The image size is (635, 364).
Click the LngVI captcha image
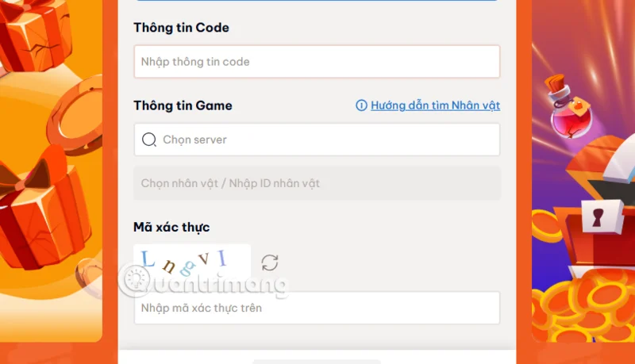[x=192, y=262]
